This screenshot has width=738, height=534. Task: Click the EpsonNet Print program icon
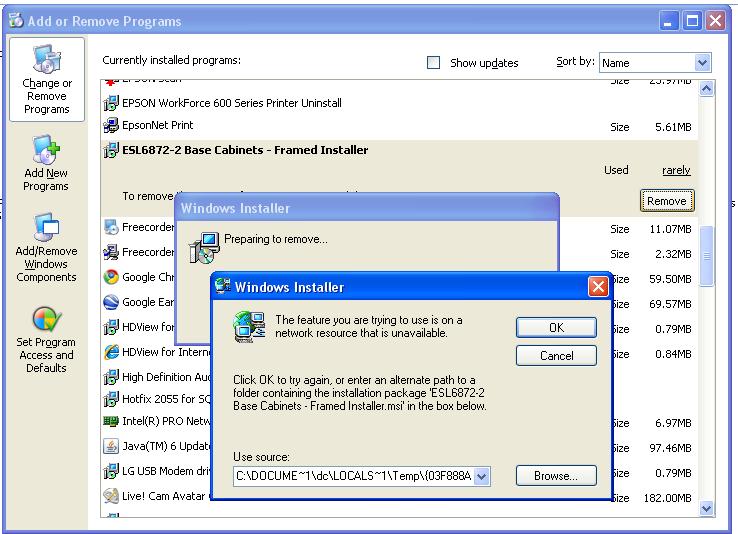tap(111, 125)
